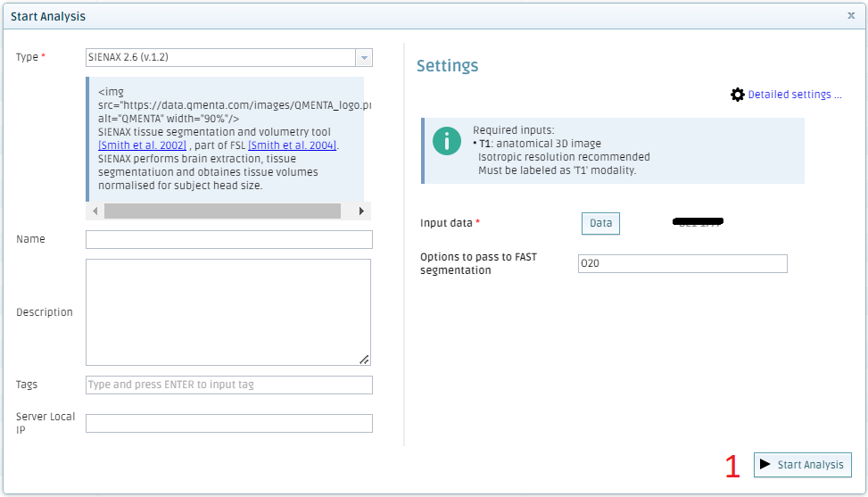Click 'Must be labeled as 'T1' modality.' text

pos(558,170)
